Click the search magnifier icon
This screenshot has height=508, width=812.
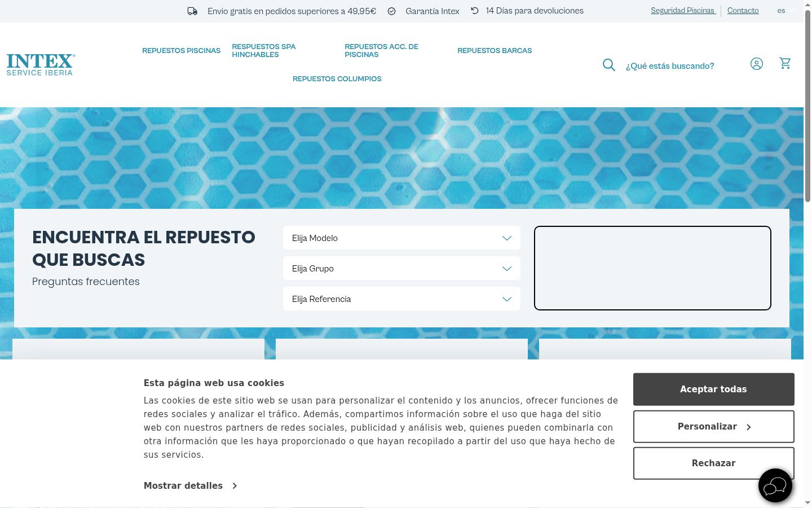coord(609,65)
